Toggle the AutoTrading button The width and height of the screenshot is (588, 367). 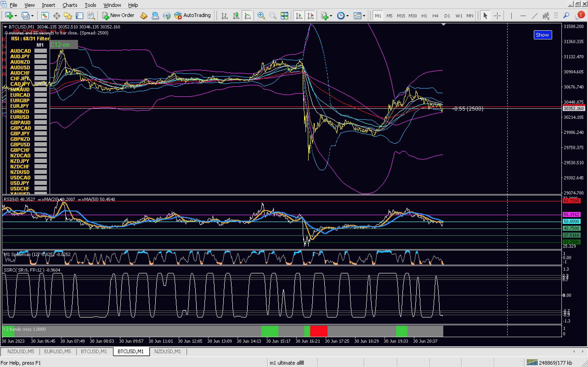coord(193,15)
